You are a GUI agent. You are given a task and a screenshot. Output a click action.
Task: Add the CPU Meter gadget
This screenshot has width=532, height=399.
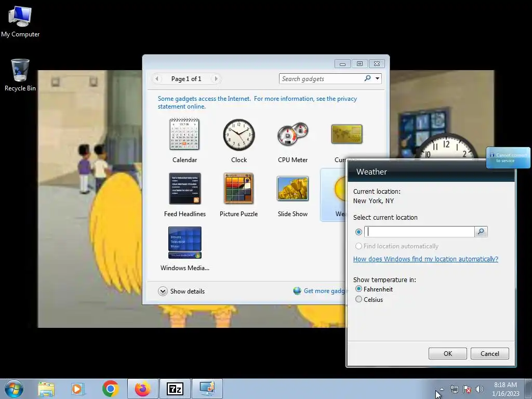coord(292,135)
